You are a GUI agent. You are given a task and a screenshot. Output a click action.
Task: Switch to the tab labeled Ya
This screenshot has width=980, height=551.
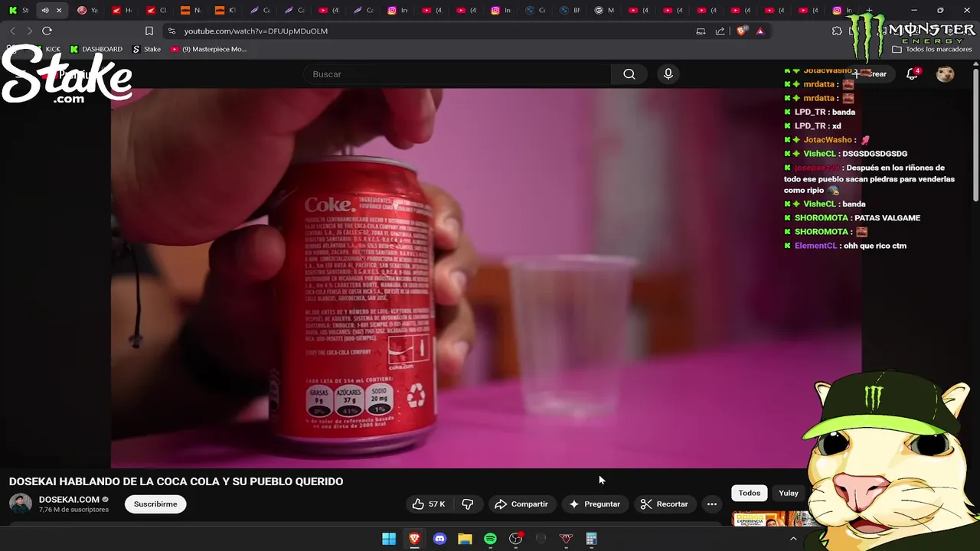pyautogui.click(x=87, y=11)
